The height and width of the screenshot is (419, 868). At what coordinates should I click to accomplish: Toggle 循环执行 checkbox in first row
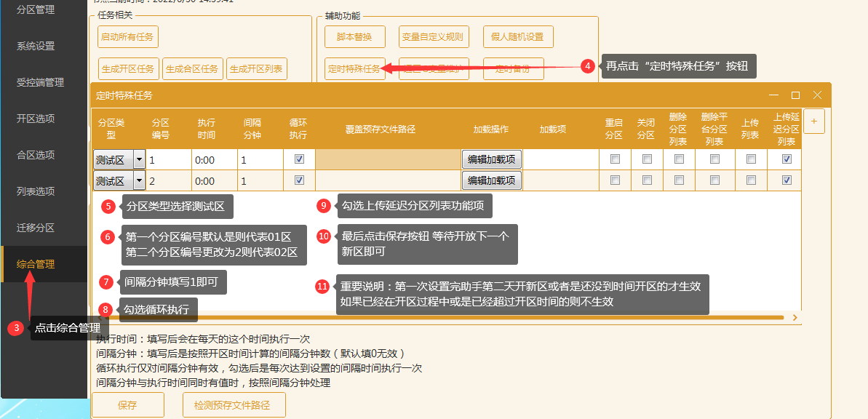pyautogui.click(x=299, y=159)
